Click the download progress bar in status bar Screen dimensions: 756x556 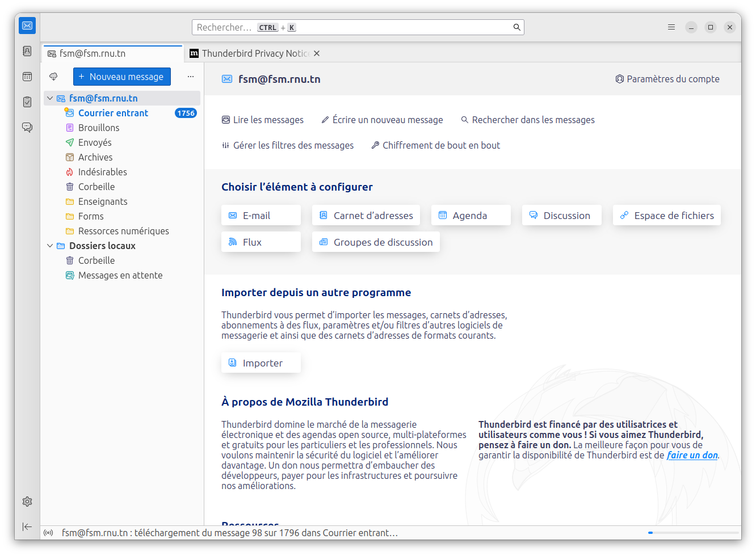(693, 533)
